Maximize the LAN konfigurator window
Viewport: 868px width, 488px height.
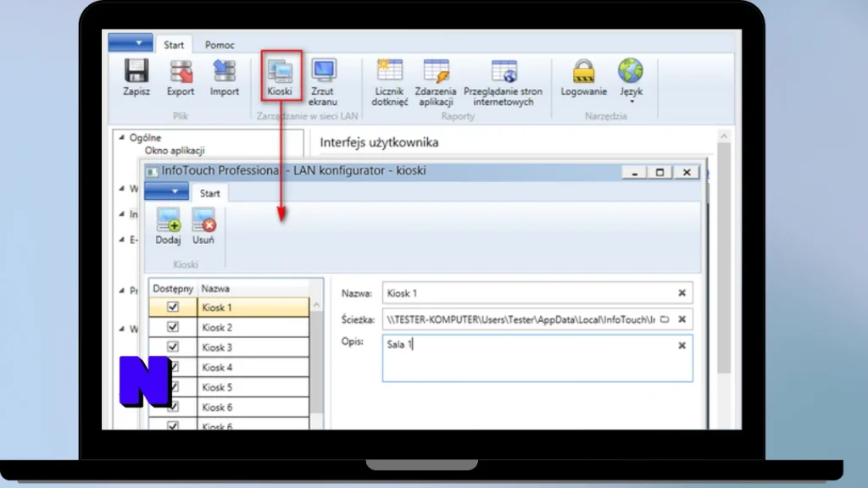(x=659, y=173)
